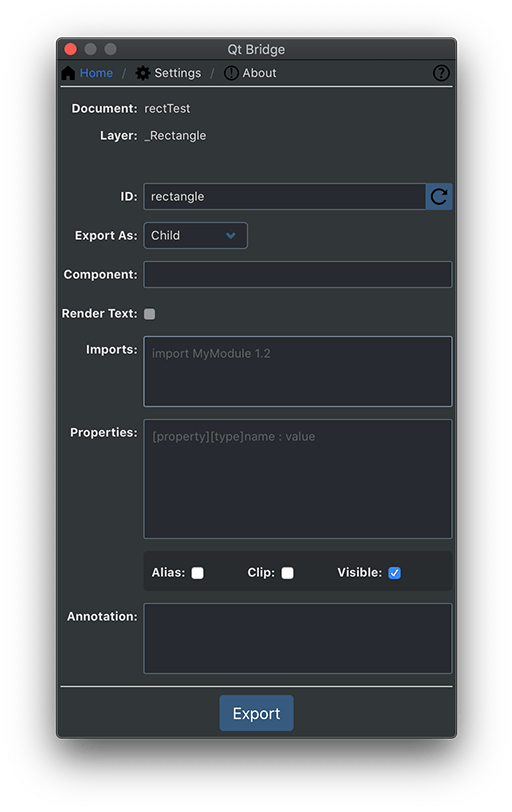Click the house icon beside Home
Image resolution: width=512 pixels, height=812 pixels.
click(x=68, y=73)
